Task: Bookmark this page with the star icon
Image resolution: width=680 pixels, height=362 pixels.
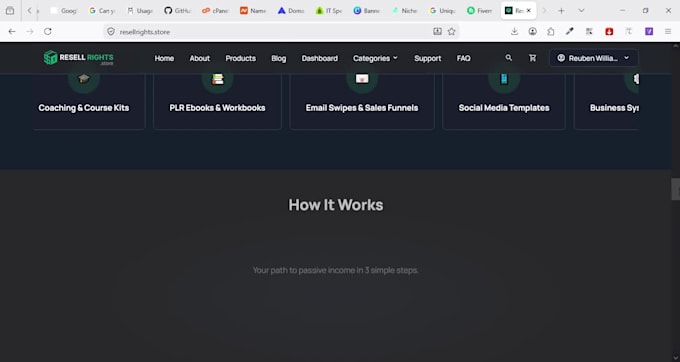Action: click(451, 31)
